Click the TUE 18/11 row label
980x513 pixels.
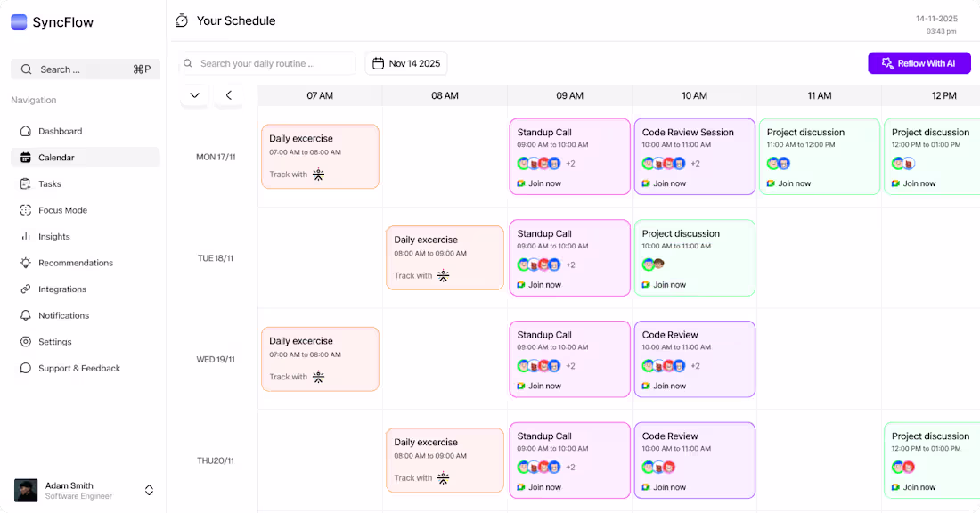pyautogui.click(x=216, y=258)
